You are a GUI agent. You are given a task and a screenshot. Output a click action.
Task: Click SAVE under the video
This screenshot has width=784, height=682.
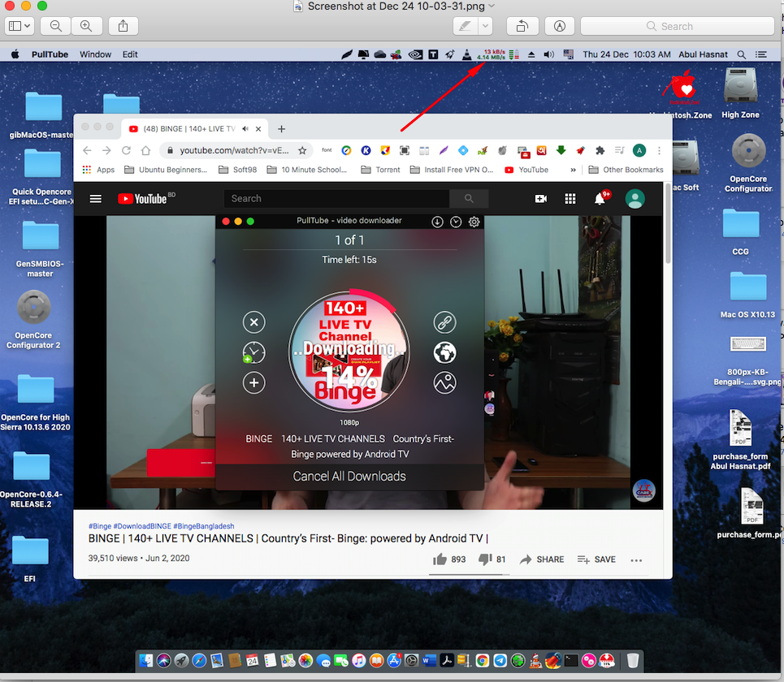(596, 559)
